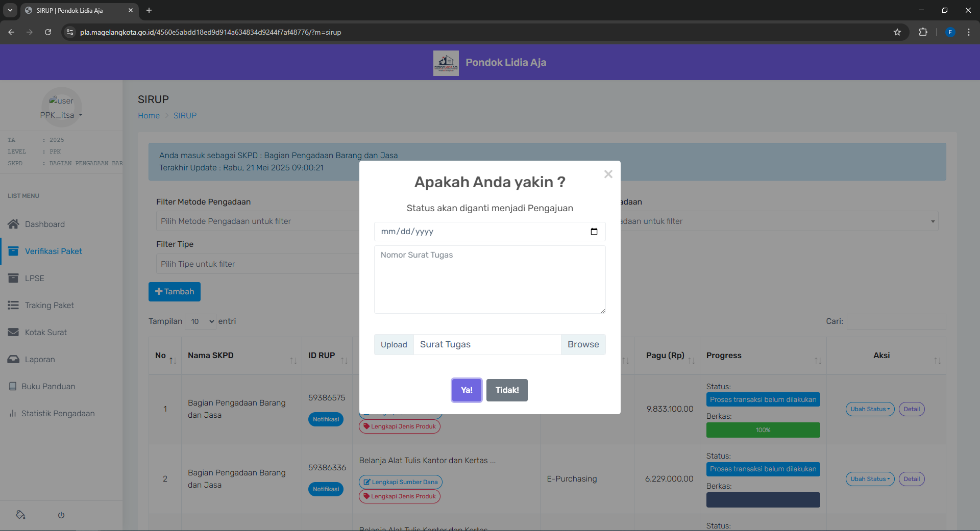This screenshot has height=531, width=980.
Task: Open the Tampilan entries count dropdown
Action: coord(201,321)
